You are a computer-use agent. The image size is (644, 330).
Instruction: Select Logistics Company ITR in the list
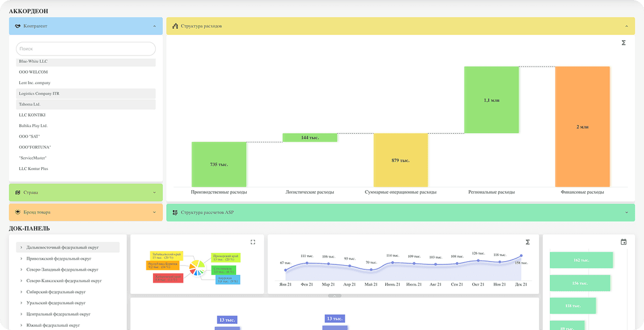tap(86, 94)
